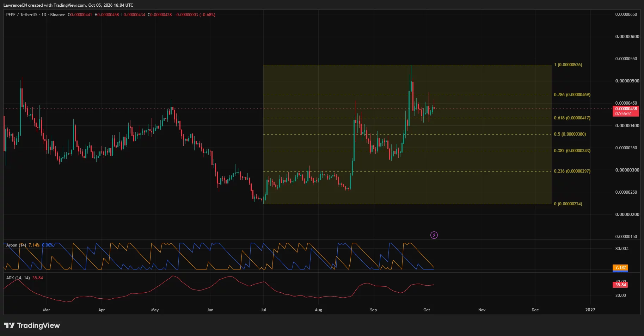Click the red ADX 35.84 axis tag

620,285
